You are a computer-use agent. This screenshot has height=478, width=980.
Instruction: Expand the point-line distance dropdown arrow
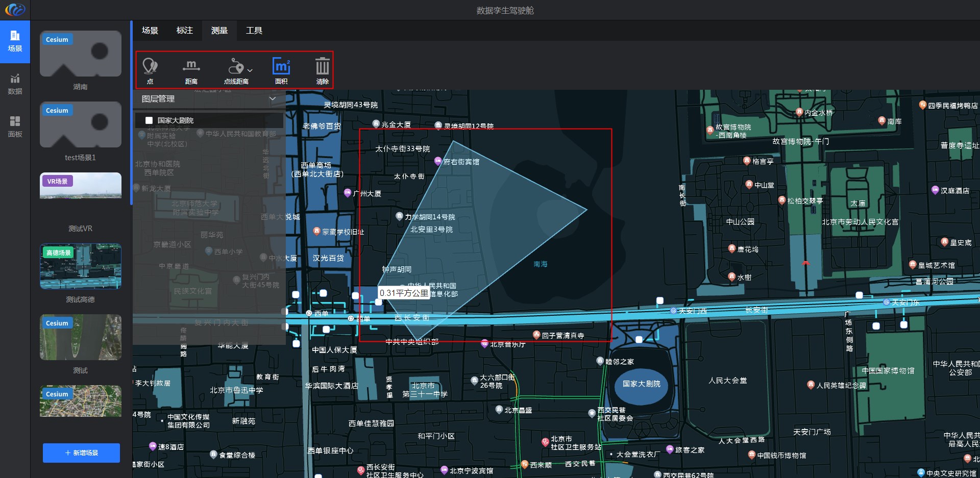[x=250, y=70]
